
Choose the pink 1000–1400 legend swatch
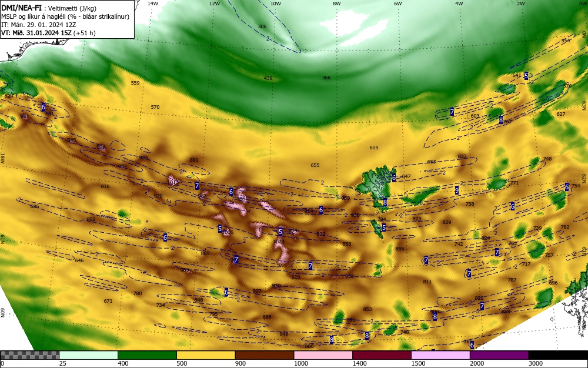pos(323,355)
